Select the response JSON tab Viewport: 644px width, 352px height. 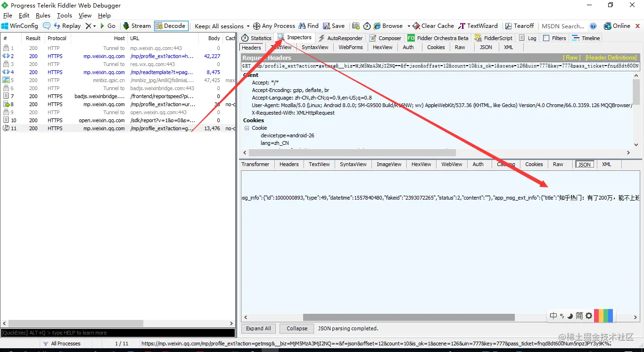585,164
